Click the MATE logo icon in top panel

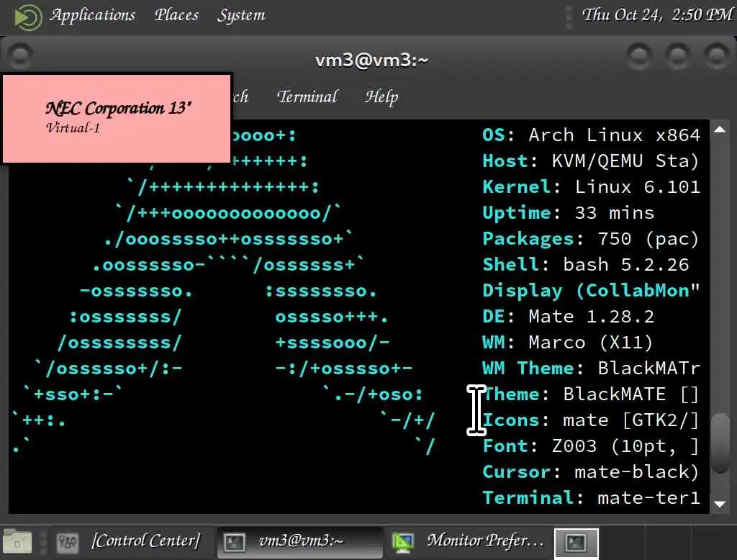tap(28, 17)
